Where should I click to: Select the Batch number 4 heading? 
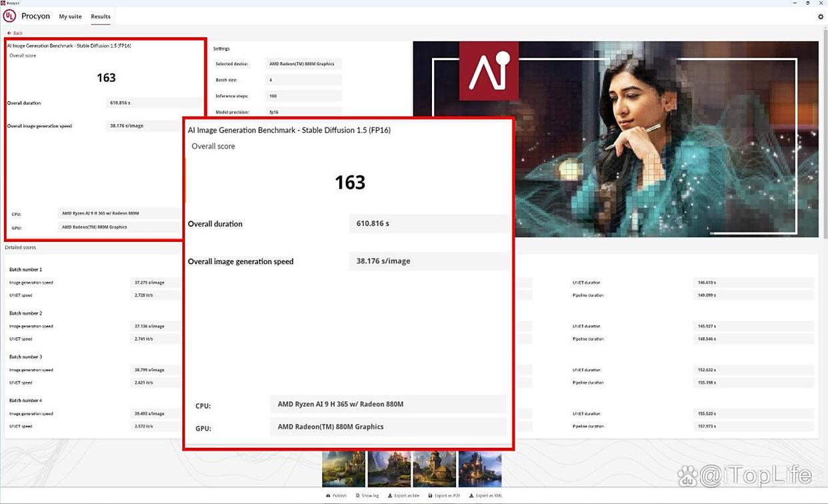tap(25, 401)
